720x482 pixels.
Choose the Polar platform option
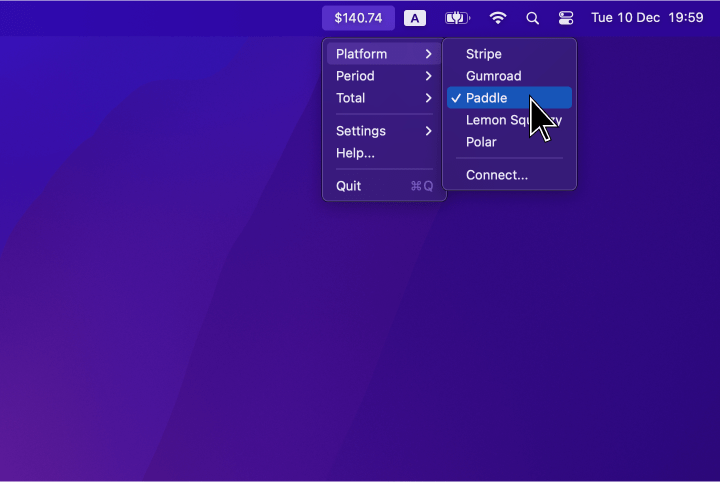point(481,142)
